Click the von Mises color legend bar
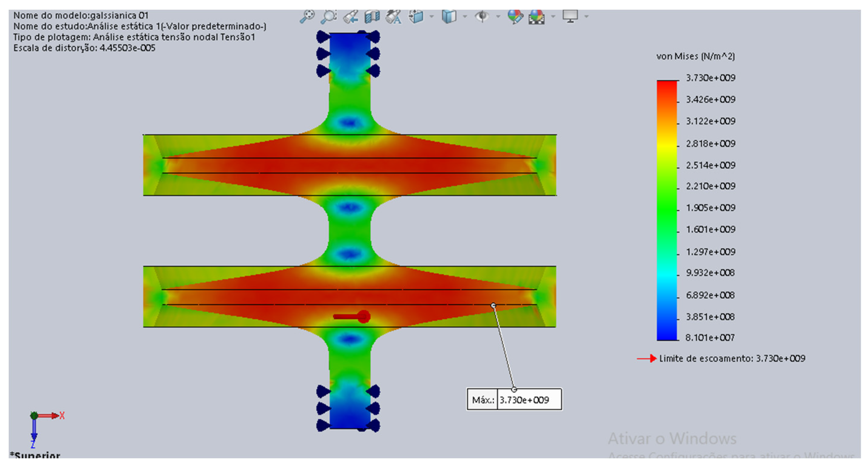The width and height of the screenshot is (868, 464). [667, 210]
